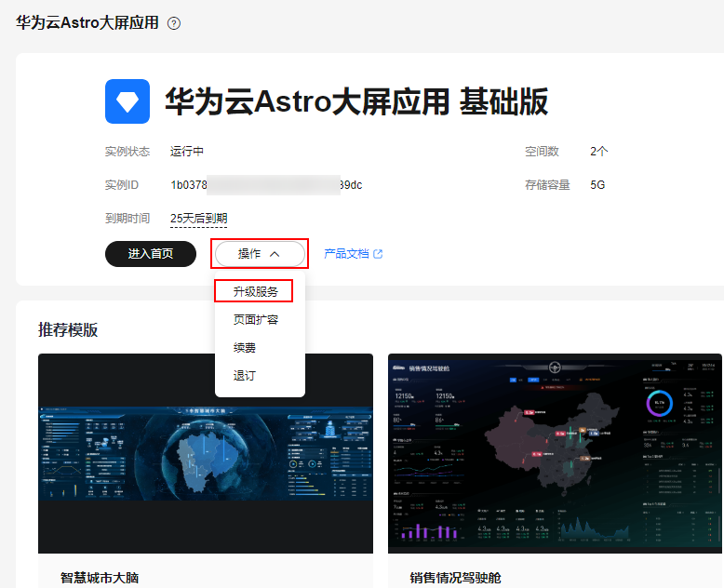Collapse the 操作 dropdown button
This screenshot has height=588, width=724.
[x=260, y=253]
